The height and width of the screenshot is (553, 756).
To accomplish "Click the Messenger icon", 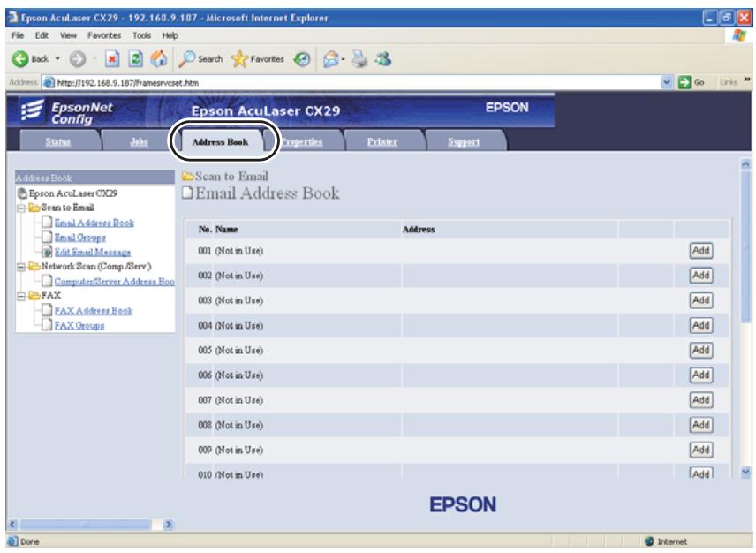I will point(384,59).
